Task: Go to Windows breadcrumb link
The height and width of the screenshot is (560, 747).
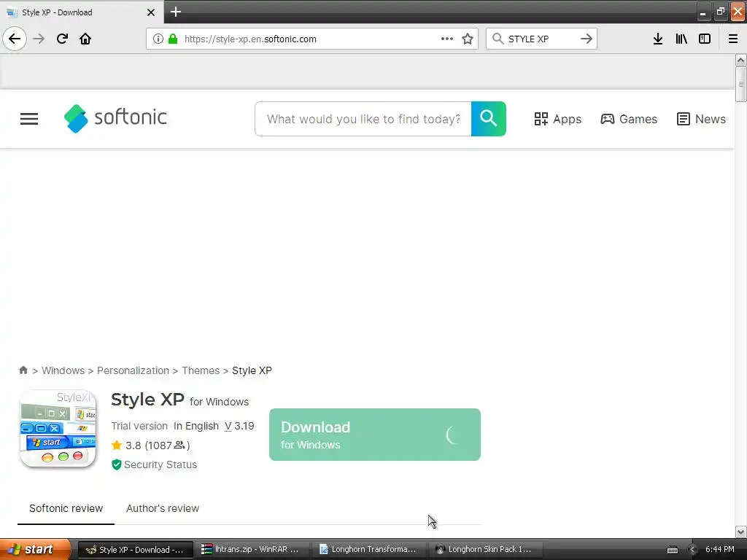Action: pyautogui.click(x=63, y=370)
